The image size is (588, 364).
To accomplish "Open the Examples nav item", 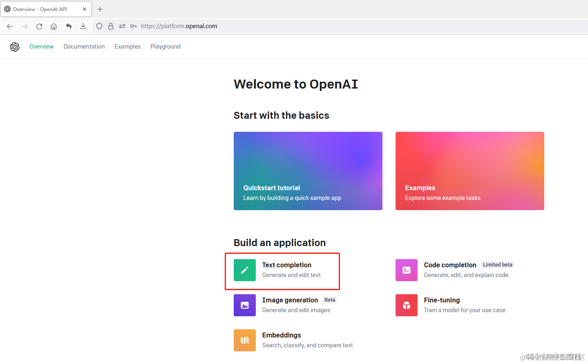I will click(127, 47).
